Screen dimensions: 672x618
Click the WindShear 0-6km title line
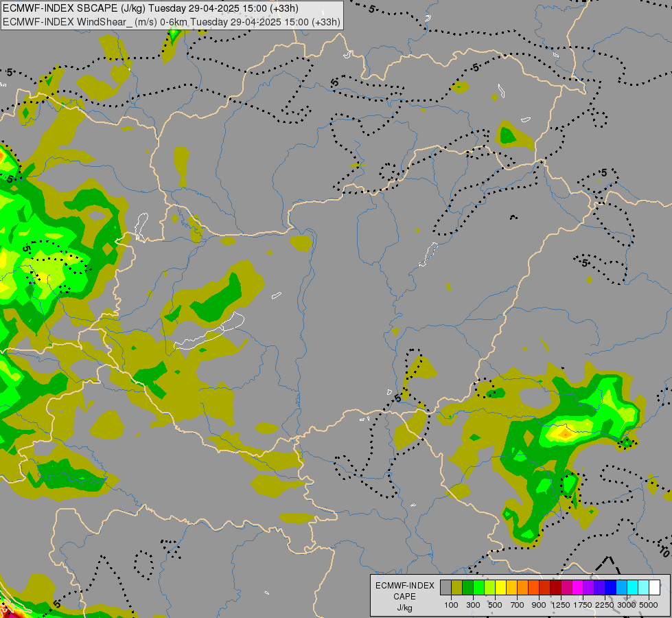(x=172, y=22)
